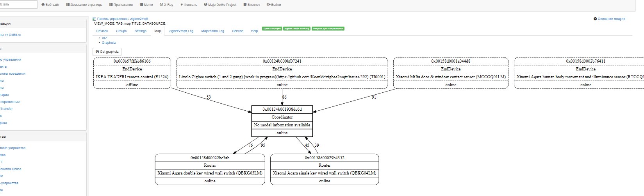Open the VIZ map view link
644x196 pixels.
click(104, 38)
